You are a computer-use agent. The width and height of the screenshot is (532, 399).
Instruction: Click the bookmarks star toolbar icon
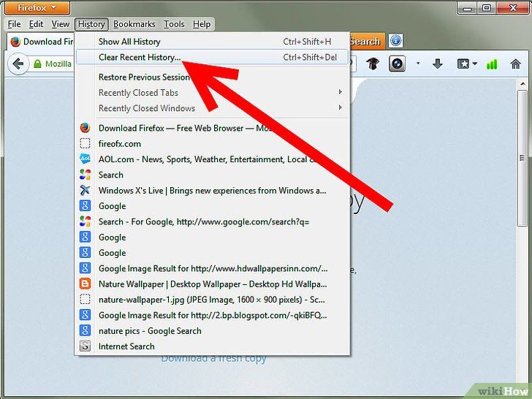pyautogui.click(x=463, y=64)
